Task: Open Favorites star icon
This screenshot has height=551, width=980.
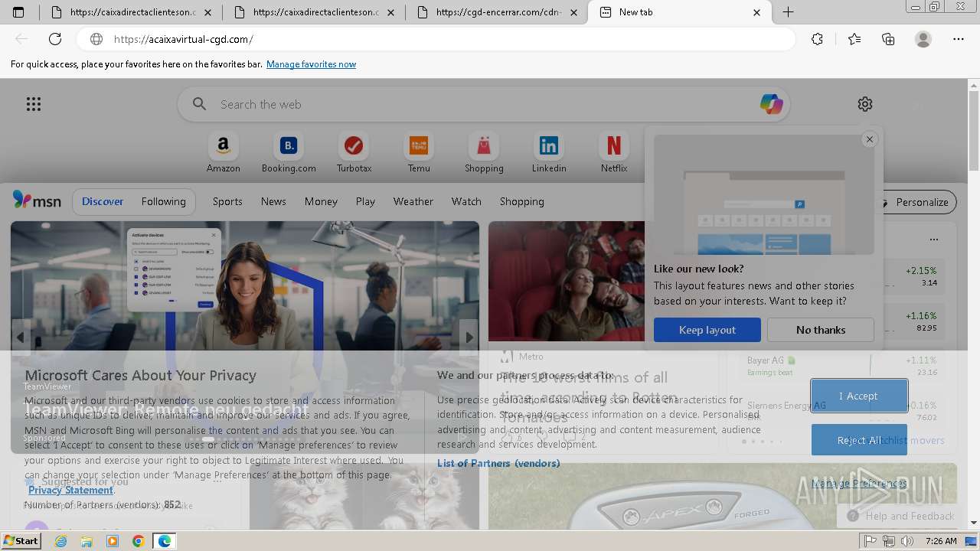Action: [x=854, y=39]
